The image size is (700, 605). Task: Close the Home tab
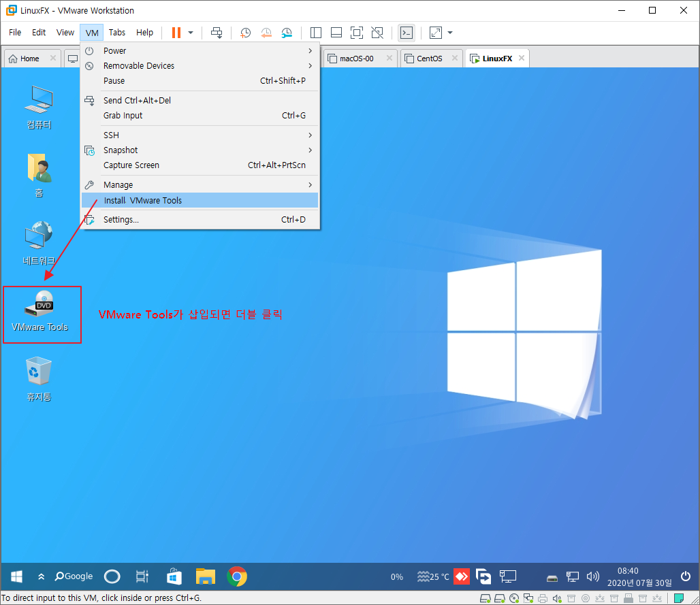coord(52,58)
